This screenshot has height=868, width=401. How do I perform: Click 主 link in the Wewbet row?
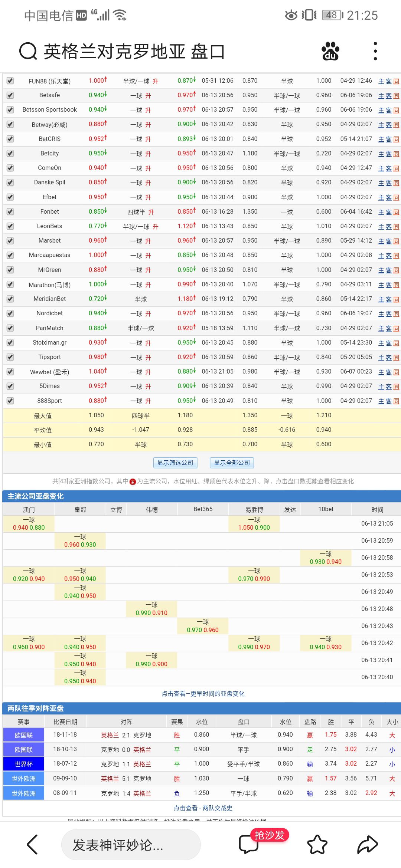click(381, 372)
